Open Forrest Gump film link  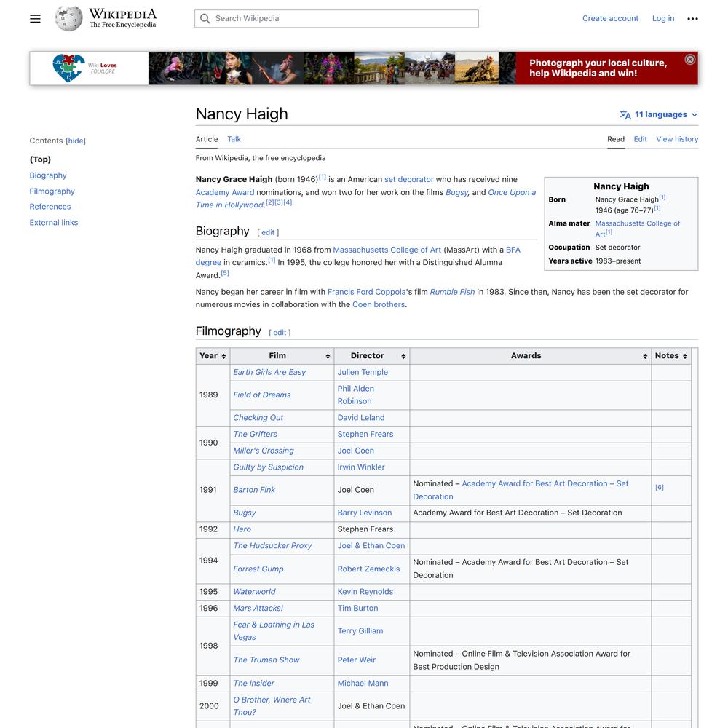point(258,569)
